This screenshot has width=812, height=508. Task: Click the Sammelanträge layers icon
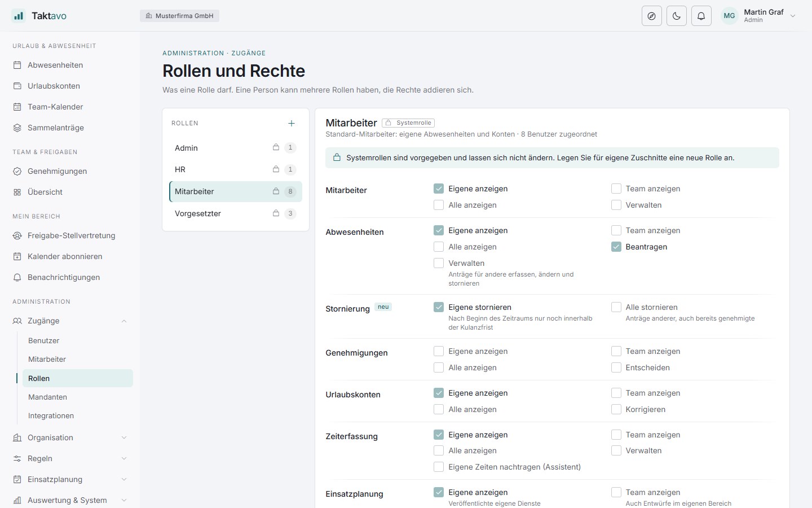coord(17,128)
